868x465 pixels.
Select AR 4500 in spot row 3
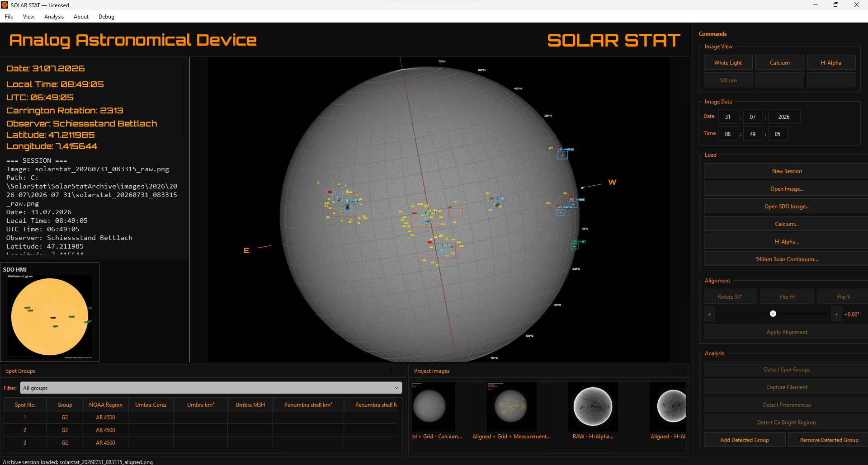(106, 442)
